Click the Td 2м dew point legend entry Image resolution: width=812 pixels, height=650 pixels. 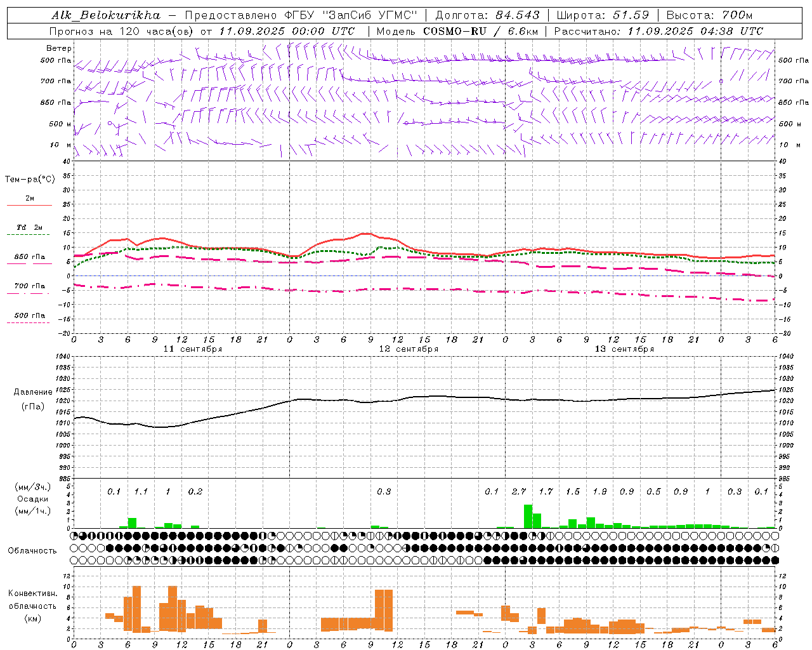(x=30, y=227)
